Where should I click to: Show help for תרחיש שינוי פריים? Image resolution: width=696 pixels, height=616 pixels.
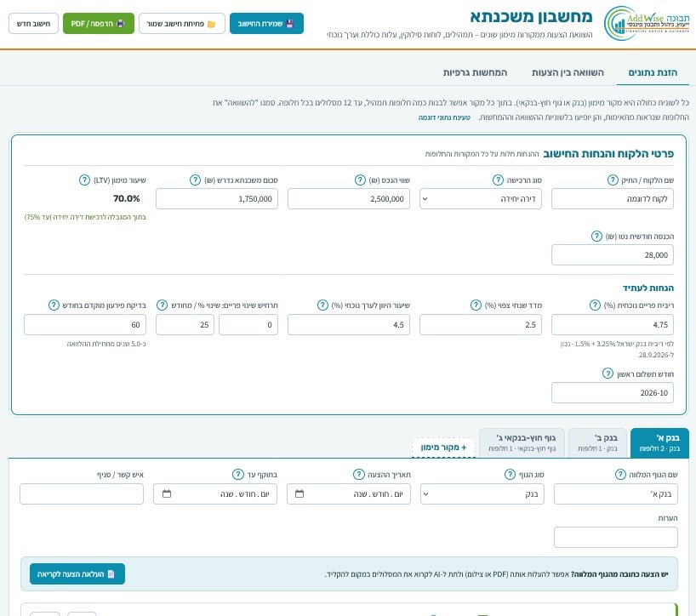pyautogui.click(x=163, y=305)
